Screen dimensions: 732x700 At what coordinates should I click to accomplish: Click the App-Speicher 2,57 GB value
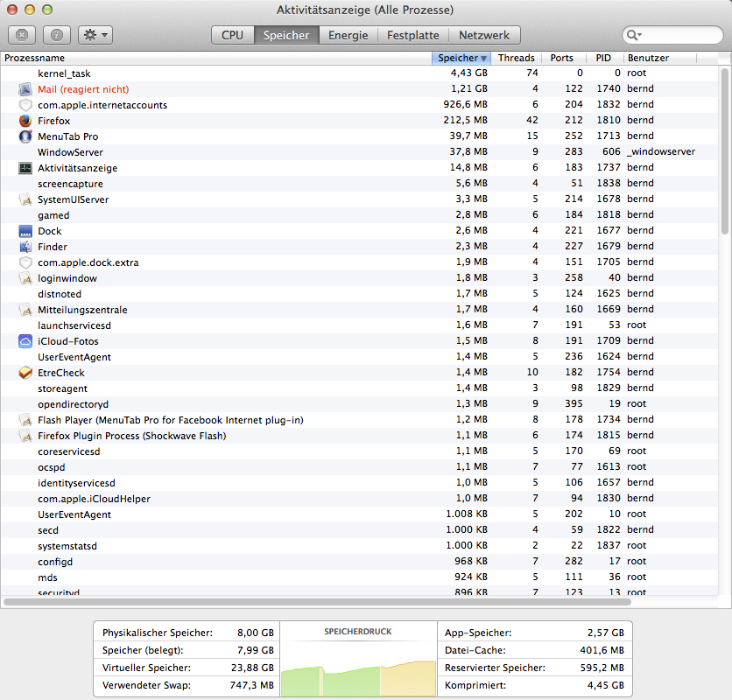[x=606, y=633]
